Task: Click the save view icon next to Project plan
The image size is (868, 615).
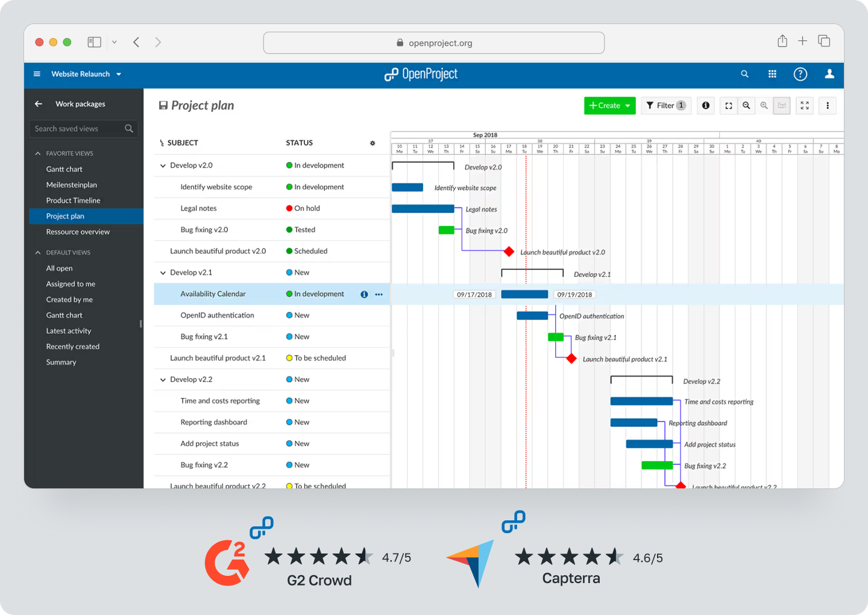Action: click(x=163, y=105)
